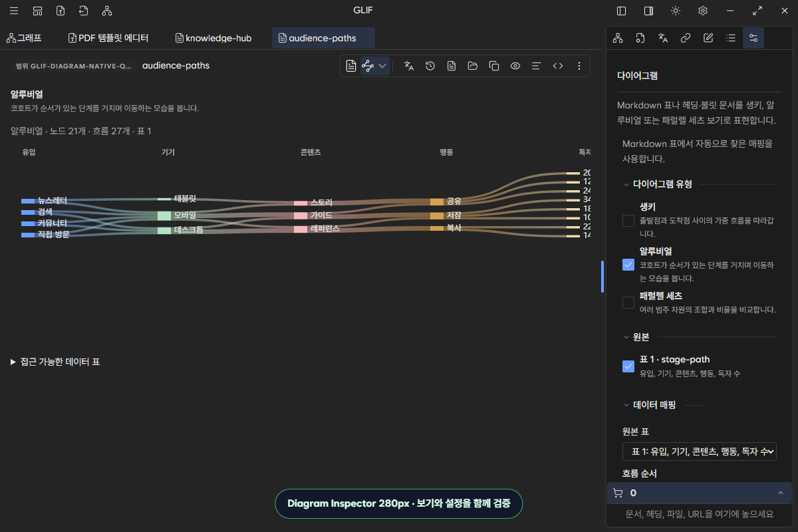The image size is (798, 532).
Task: Select document view icon in editor toolbar
Action: (x=351, y=66)
